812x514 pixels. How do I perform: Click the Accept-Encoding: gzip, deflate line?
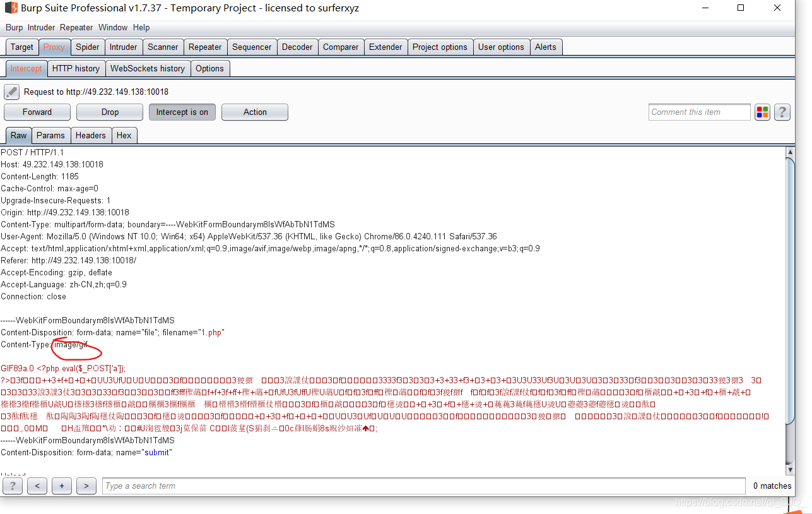56,272
